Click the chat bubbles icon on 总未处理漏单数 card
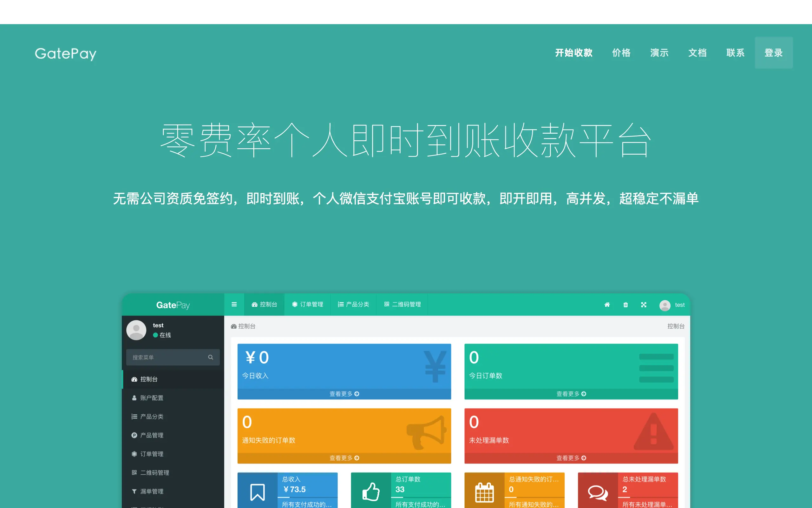812x508 pixels. [x=598, y=493]
